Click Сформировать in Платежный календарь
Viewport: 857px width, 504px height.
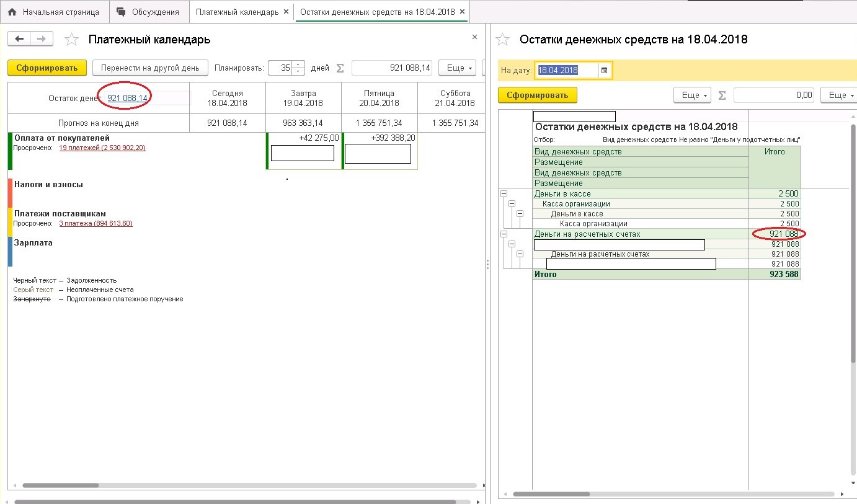(47, 68)
